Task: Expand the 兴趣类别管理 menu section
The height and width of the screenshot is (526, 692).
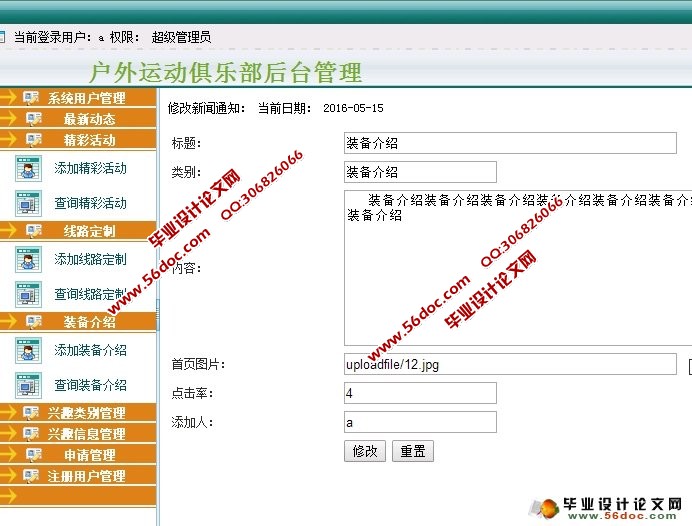Action: click(x=86, y=413)
